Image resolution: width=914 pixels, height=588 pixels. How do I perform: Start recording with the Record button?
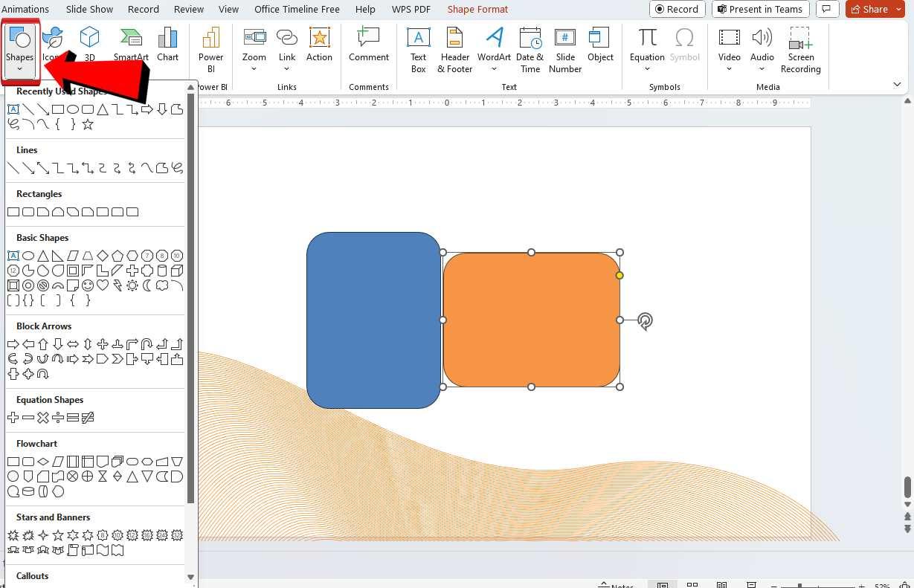pyautogui.click(x=677, y=9)
